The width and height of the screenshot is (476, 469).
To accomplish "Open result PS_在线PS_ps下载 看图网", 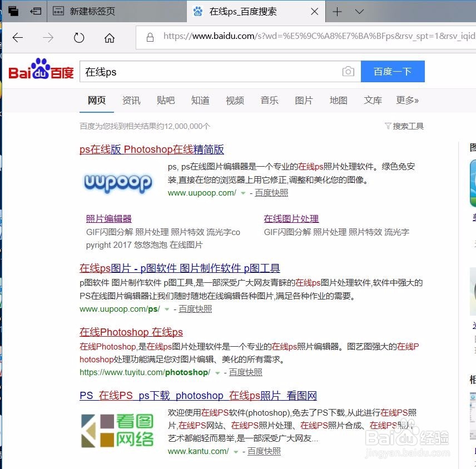I will (198, 395).
